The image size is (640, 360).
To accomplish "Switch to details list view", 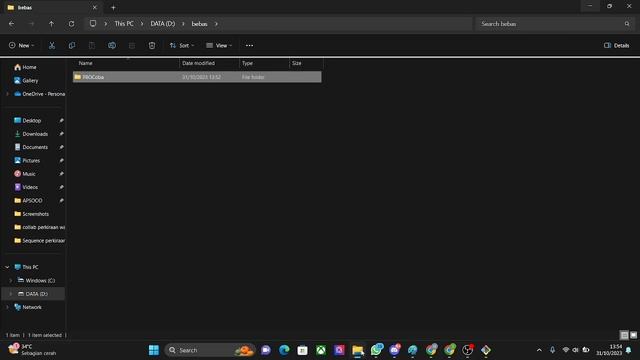I will click(x=624, y=335).
